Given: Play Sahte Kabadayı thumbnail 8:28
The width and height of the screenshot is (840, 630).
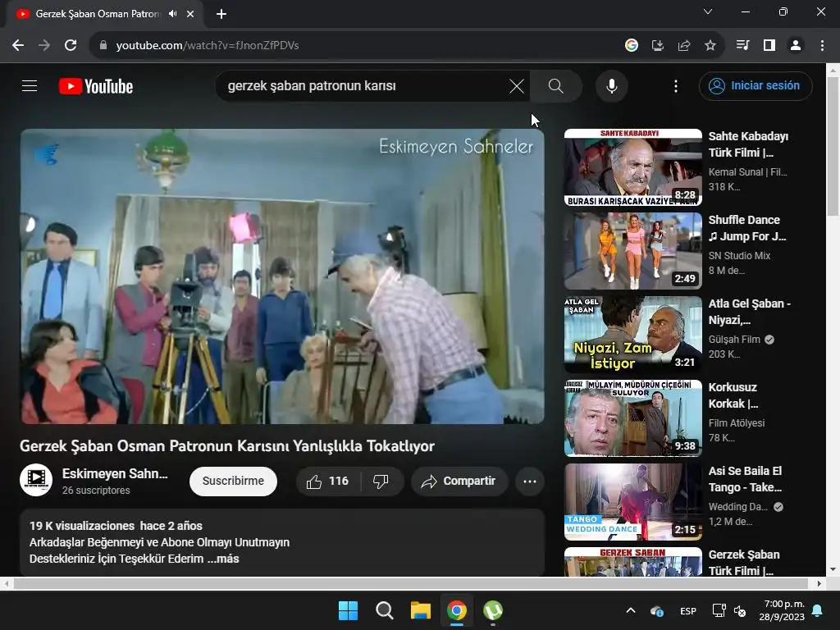Looking at the screenshot, I should [x=632, y=167].
